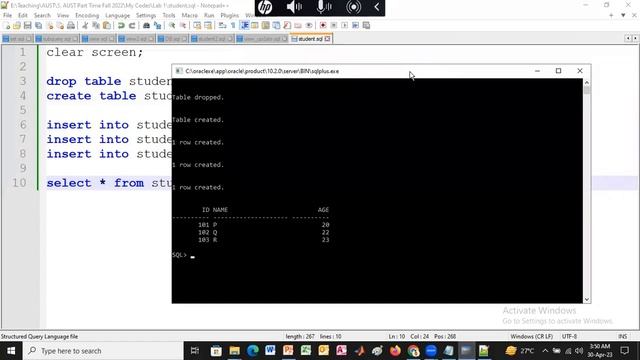Click the Copy toolbar icon

[x=96, y=25]
